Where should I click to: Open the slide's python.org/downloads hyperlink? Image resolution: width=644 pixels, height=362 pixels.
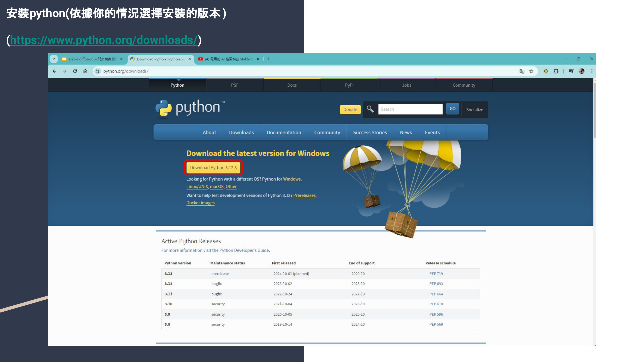pos(104,40)
